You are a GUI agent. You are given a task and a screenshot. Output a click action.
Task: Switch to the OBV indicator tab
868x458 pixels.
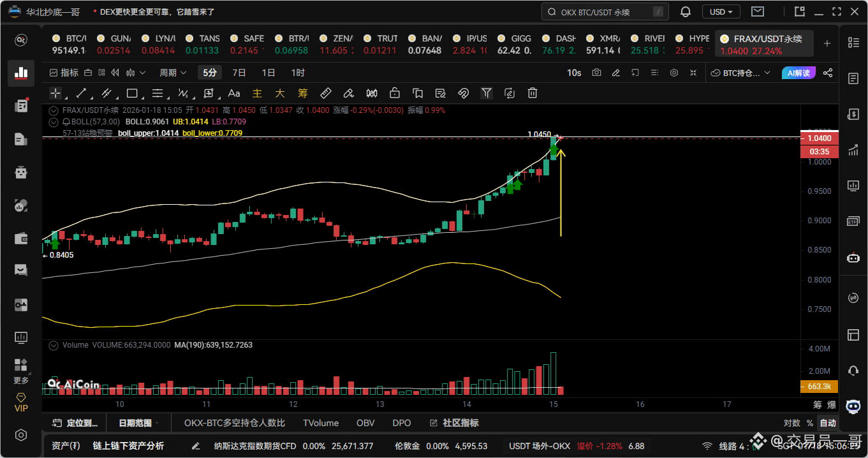click(365, 422)
